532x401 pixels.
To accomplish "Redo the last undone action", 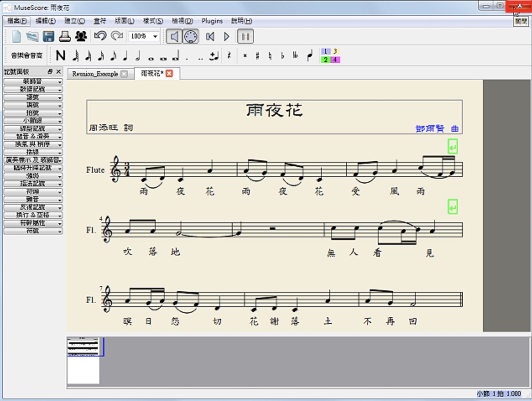I will 117,36.
